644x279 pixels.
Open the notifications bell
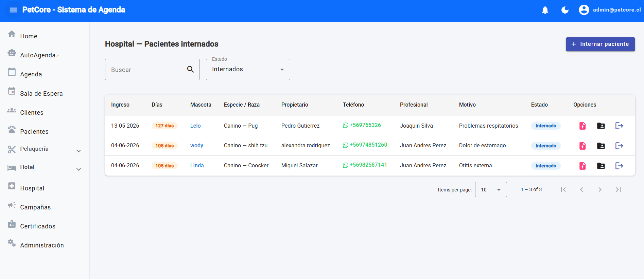[545, 10]
